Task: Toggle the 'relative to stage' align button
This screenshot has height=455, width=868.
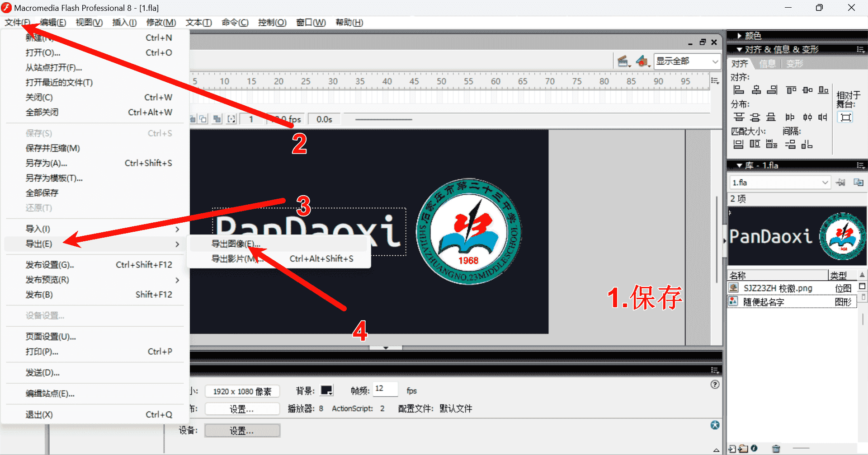Action: click(845, 117)
